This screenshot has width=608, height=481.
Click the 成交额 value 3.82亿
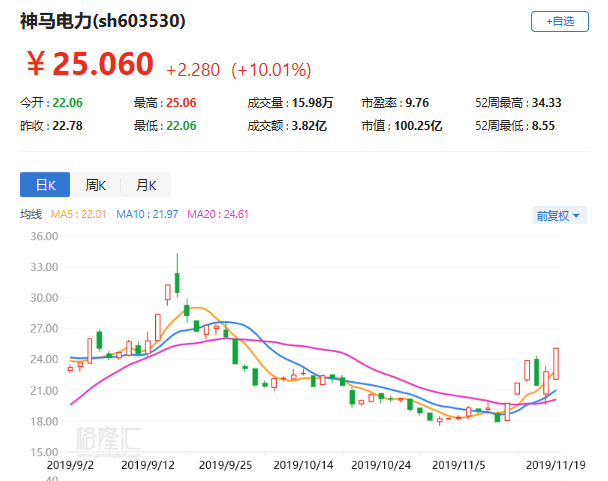(x=309, y=126)
